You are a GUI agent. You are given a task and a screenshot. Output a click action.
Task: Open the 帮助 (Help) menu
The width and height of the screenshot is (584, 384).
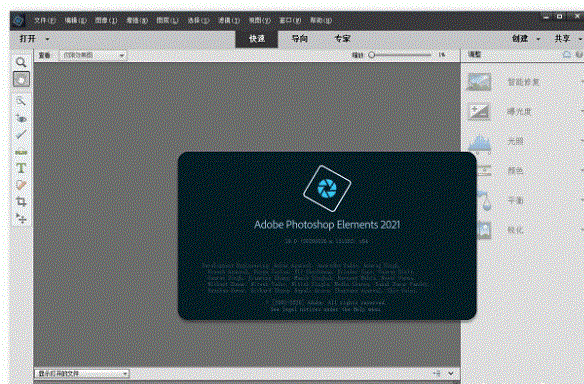(x=321, y=20)
